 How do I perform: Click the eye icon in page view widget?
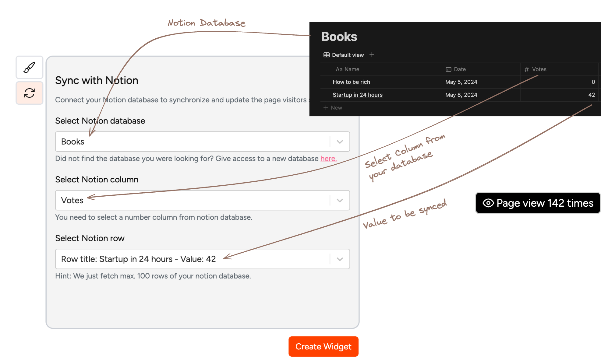(488, 203)
